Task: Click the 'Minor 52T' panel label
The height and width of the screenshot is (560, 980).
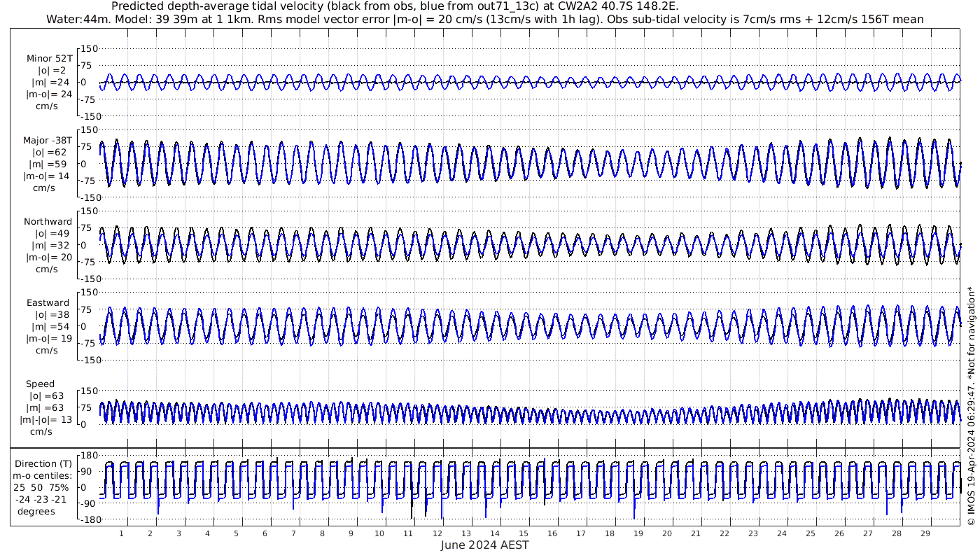Action: [x=49, y=58]
